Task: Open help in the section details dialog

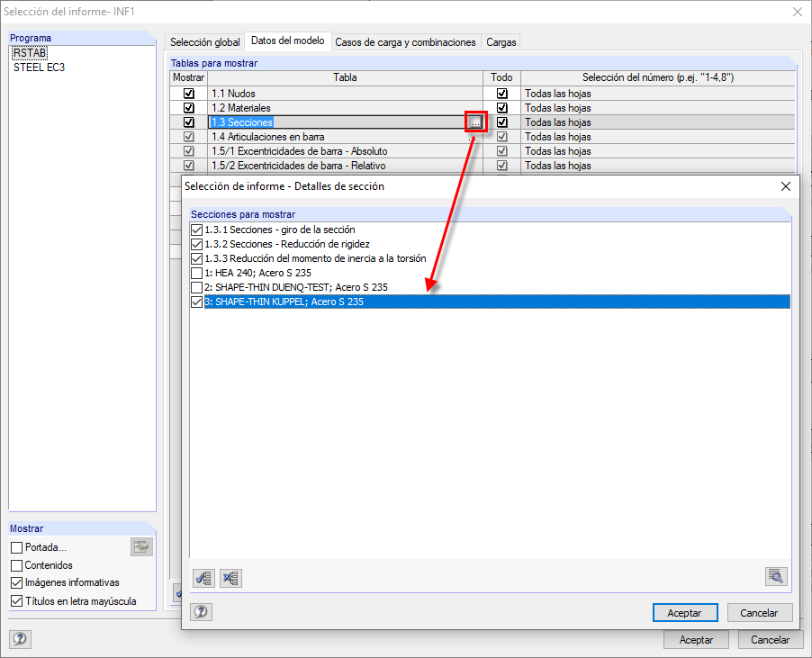Action: 201,612
